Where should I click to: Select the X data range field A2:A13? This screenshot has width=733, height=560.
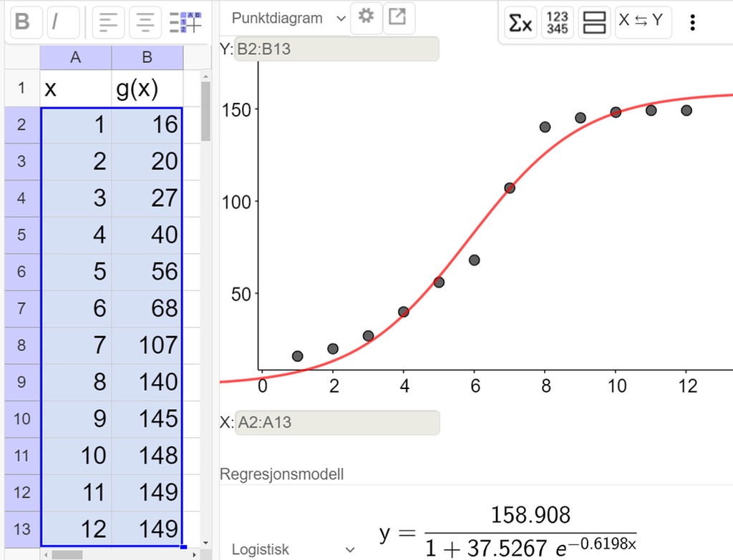[336, 423]
